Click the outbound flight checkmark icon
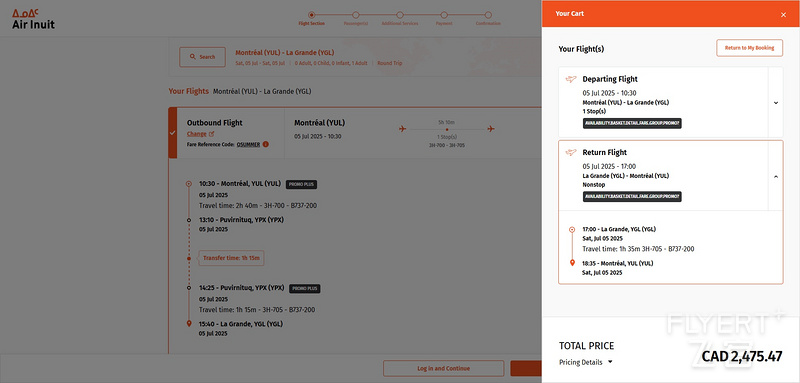The image size is (800, 383). coord(172,133)
